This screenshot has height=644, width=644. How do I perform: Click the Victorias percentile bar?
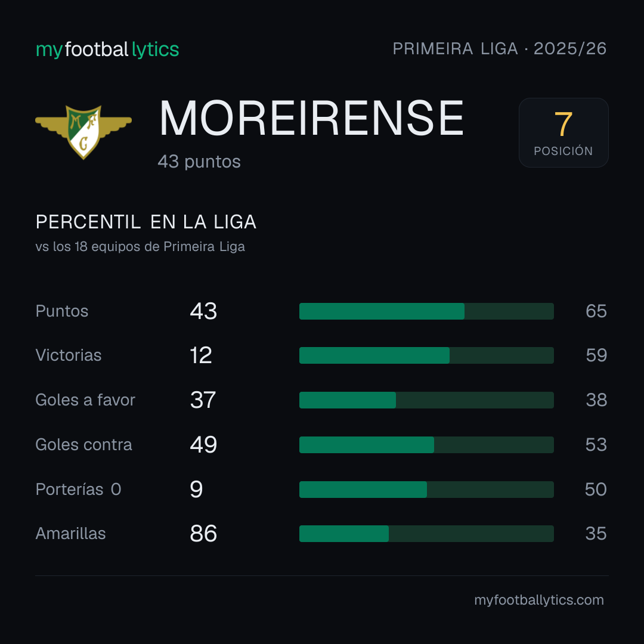pos(426,355)
